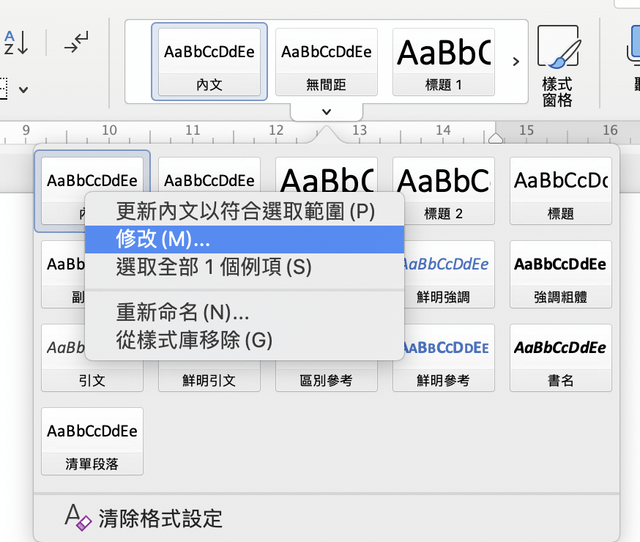This screenshot has width=640, height=542.
Task: Expand more styles with right chevron
Action: pyautogui.click(x=516, y=62)
